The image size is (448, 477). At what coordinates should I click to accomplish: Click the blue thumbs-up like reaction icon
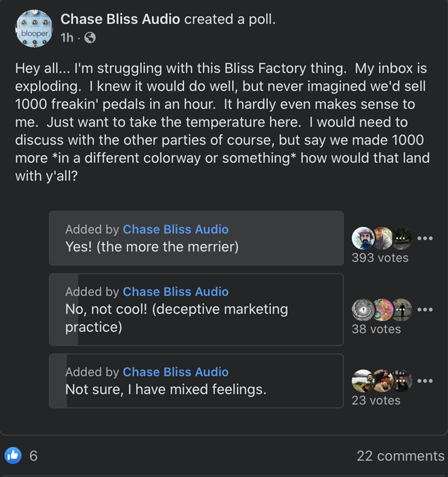pyautogui.click(x=13, y=455)
